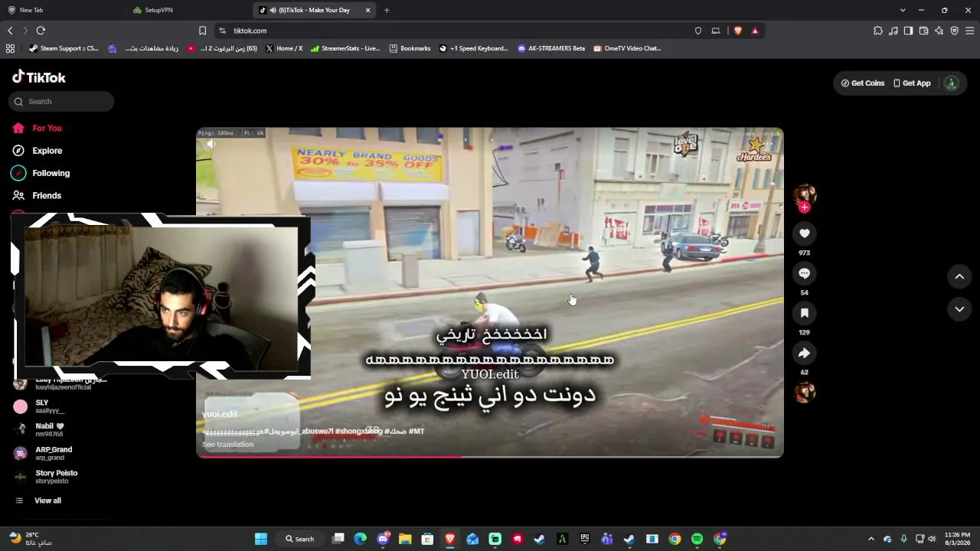The height and width of the screenshot is (551, 980).
Task: Open the browser tab search dropdown
Action: (x=903, y=10)
